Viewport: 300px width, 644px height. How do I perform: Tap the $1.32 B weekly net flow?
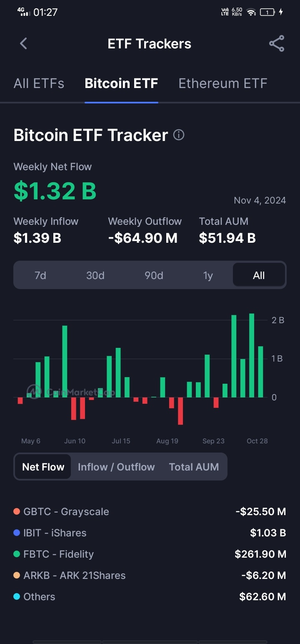55,191
